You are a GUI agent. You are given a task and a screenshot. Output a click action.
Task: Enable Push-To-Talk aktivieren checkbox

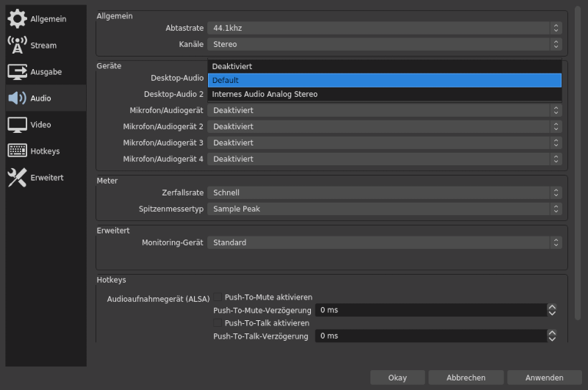point(218,323)
